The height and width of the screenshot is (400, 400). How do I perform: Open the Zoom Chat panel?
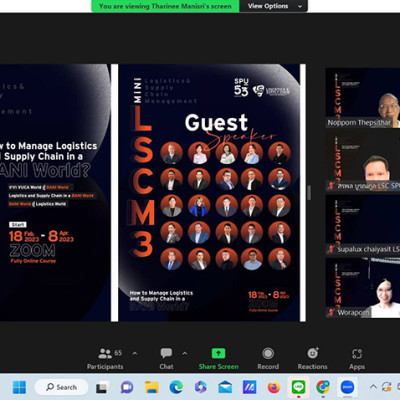tap(166, 359)
